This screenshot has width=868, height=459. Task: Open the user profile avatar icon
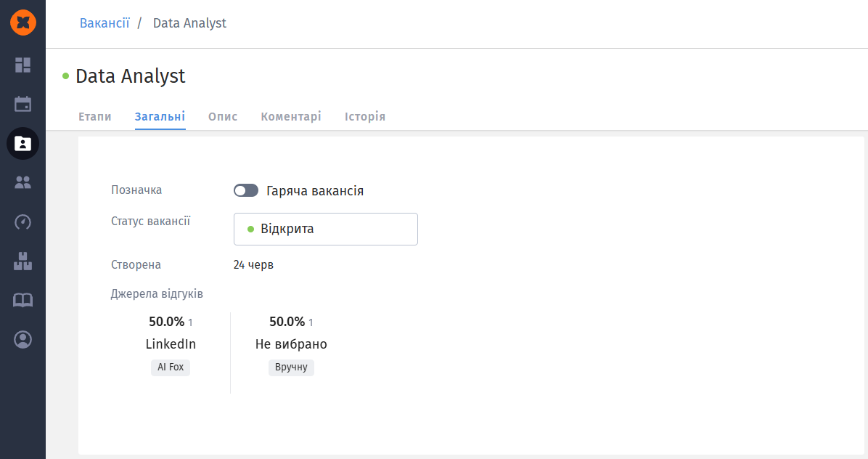23,339
